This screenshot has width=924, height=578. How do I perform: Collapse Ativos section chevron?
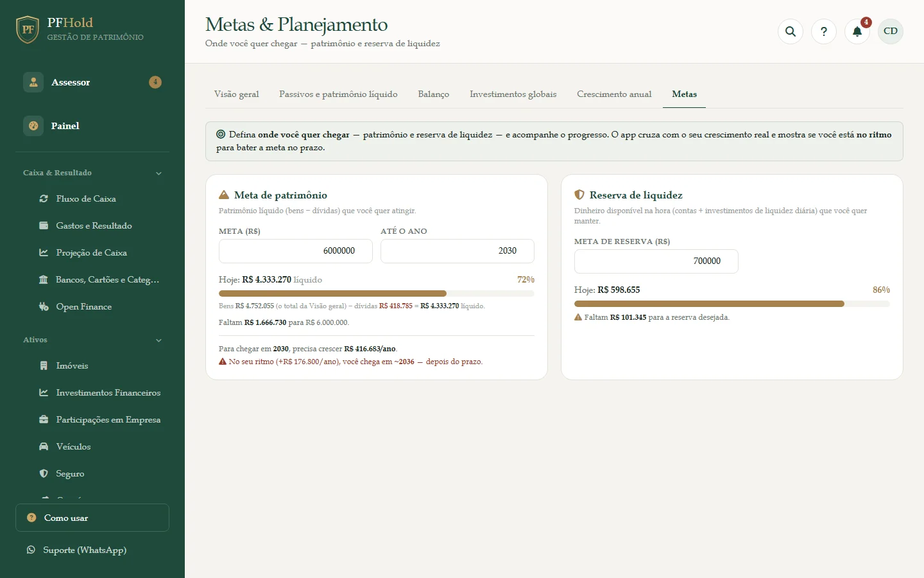(158, 340)
